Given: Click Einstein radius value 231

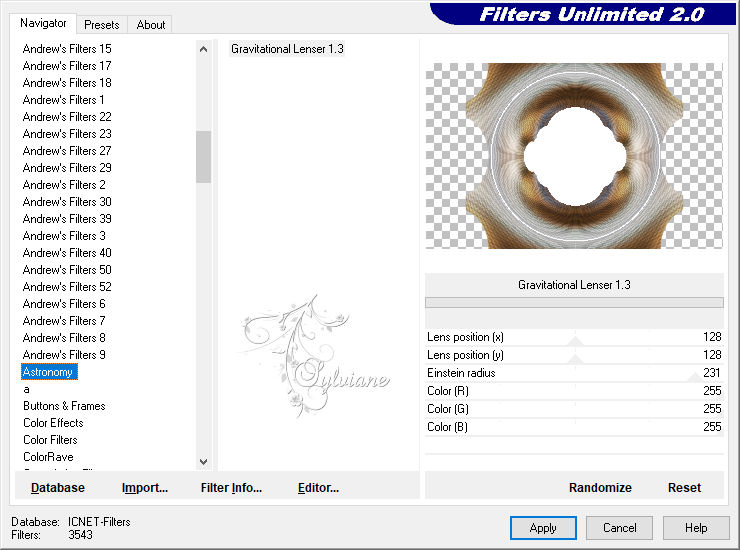Looking at the screenshot, I should [x=712, y=373].
